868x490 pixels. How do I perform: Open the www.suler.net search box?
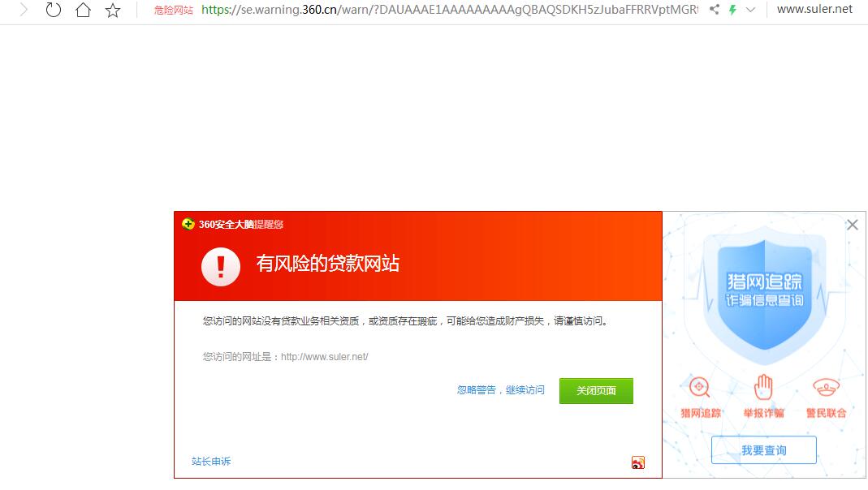(815, 10)
